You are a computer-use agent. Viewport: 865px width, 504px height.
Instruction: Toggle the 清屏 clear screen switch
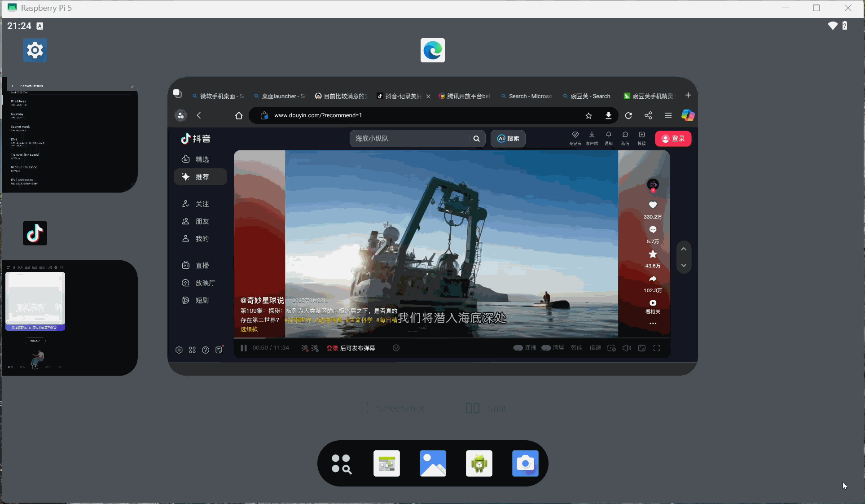546,348
